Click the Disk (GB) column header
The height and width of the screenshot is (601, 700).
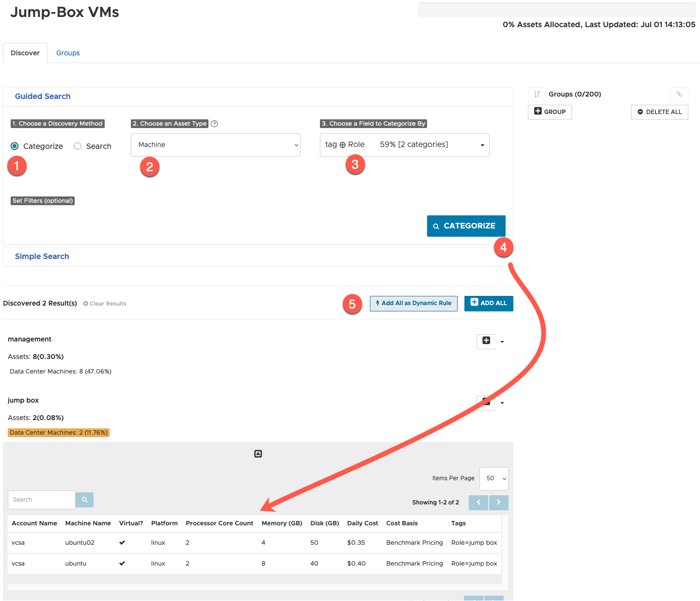point(325,523)
